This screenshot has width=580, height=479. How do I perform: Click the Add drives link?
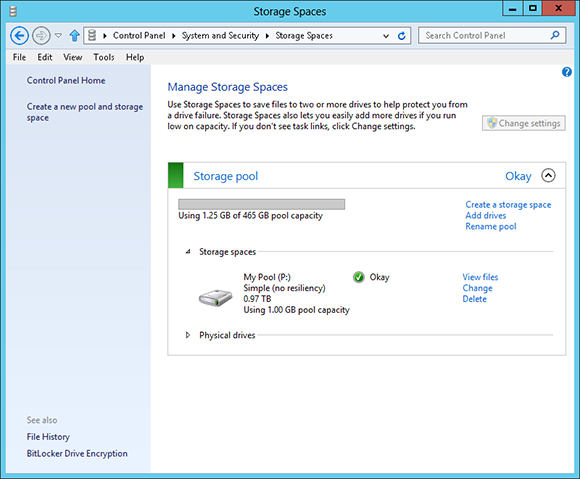[485, 216]
